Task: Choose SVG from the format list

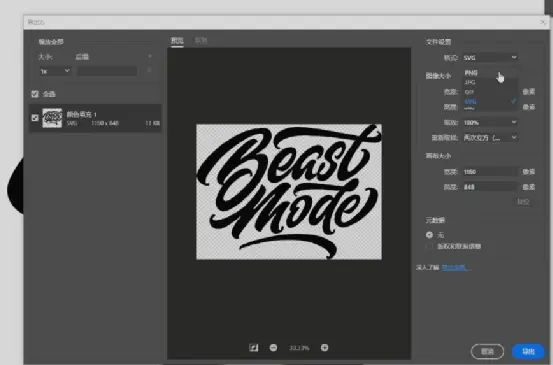Action: click(490, 102)
